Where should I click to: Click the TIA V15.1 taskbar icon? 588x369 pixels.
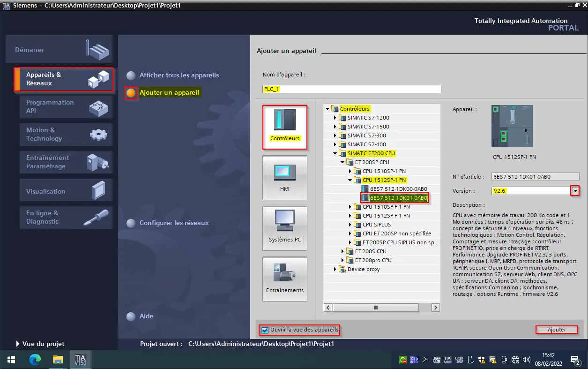(80, 360)
